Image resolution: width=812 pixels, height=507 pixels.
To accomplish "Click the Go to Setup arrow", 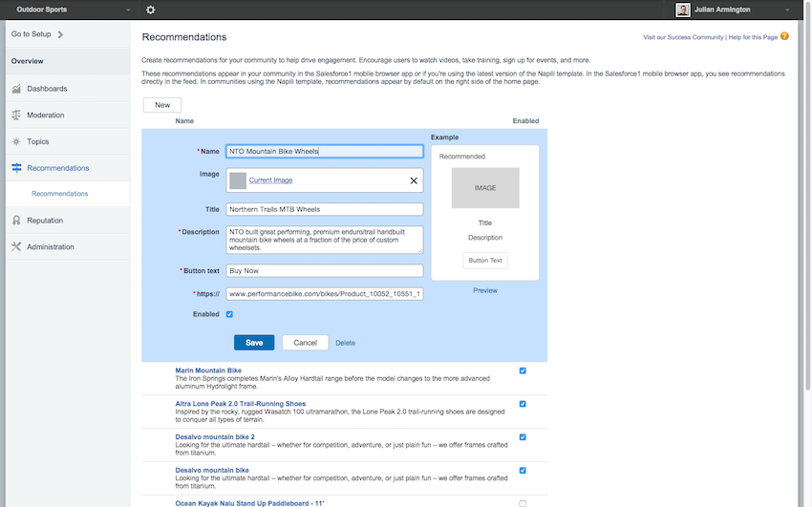I will pos(60,34).
